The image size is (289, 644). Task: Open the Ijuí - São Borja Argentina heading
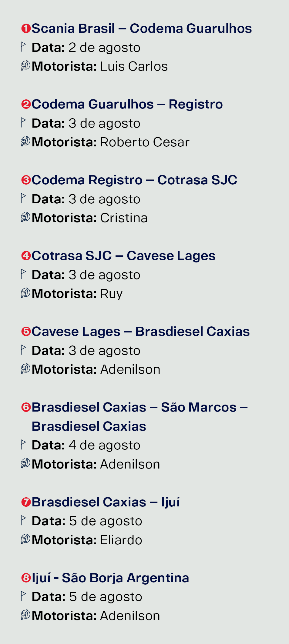(110, 578)
